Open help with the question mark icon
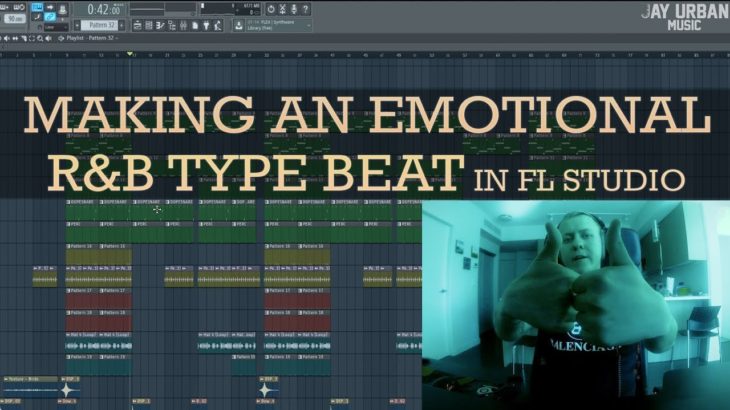 tap(305, 9)
